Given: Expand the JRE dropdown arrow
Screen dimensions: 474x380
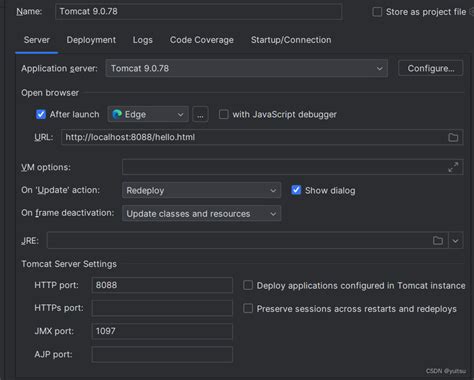Looking at the screenshot, I should point(455,240).
